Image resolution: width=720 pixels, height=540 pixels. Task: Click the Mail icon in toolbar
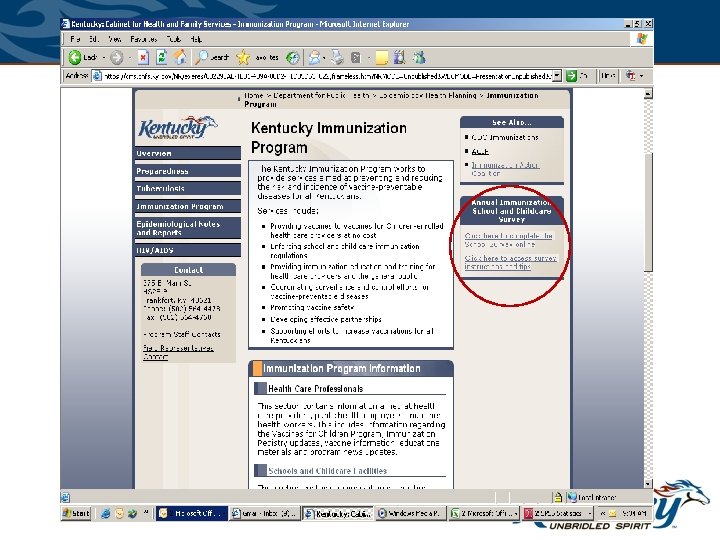point(315,57)
